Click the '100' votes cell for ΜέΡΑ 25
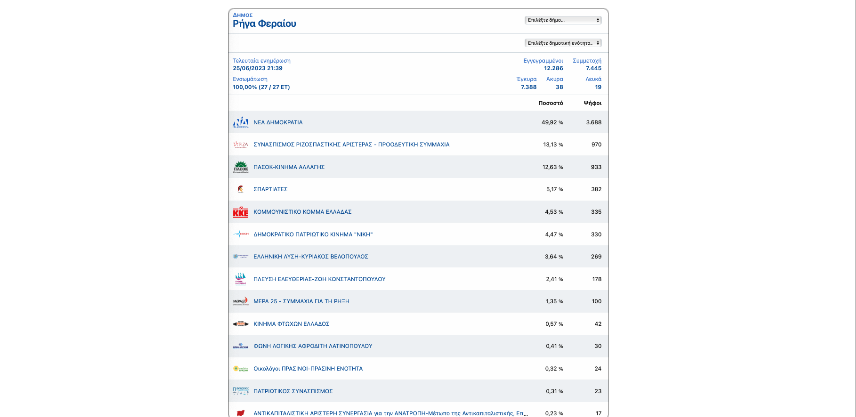This screenshot has width=856, height=417. (596, 301)
